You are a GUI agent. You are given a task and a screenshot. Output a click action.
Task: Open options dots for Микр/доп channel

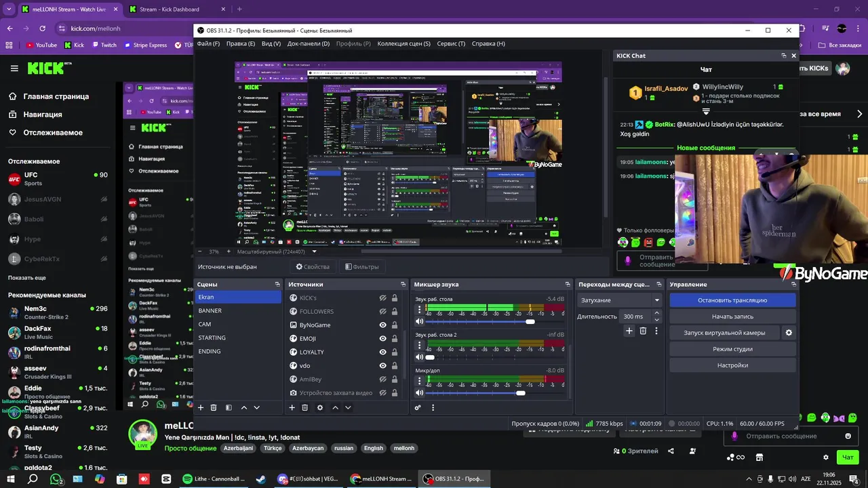click(420, 382)
